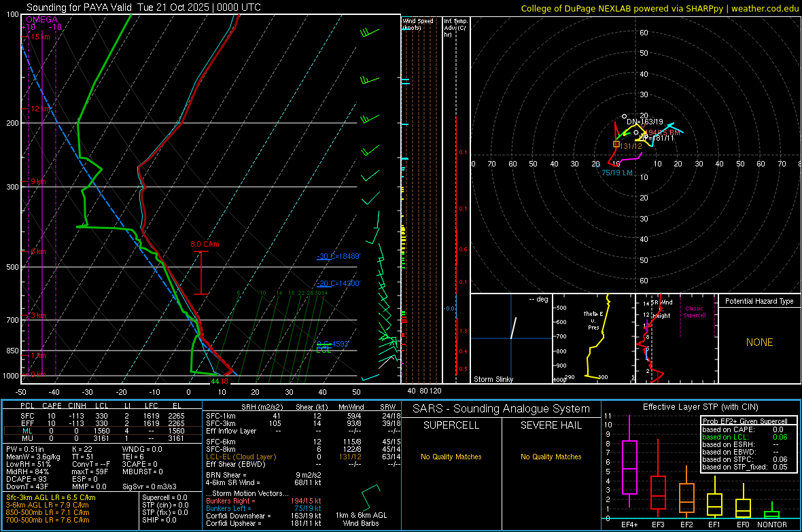
Task: Click the 'DCAPE = 93' value
Action: pos(27,479)
